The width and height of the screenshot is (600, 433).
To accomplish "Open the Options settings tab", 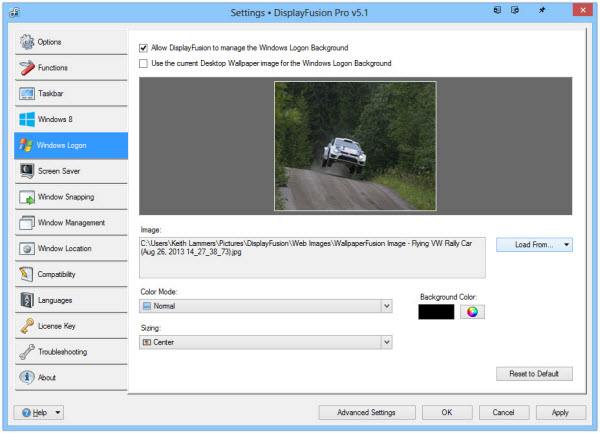I will point(71,42).
